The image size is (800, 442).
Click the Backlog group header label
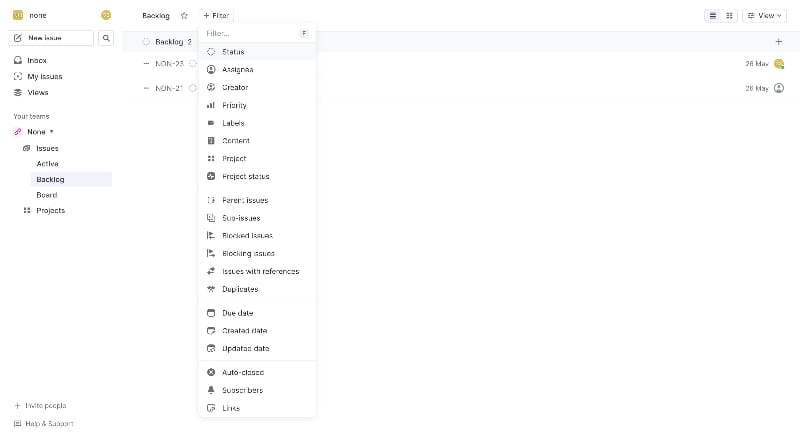coord(169,42)
